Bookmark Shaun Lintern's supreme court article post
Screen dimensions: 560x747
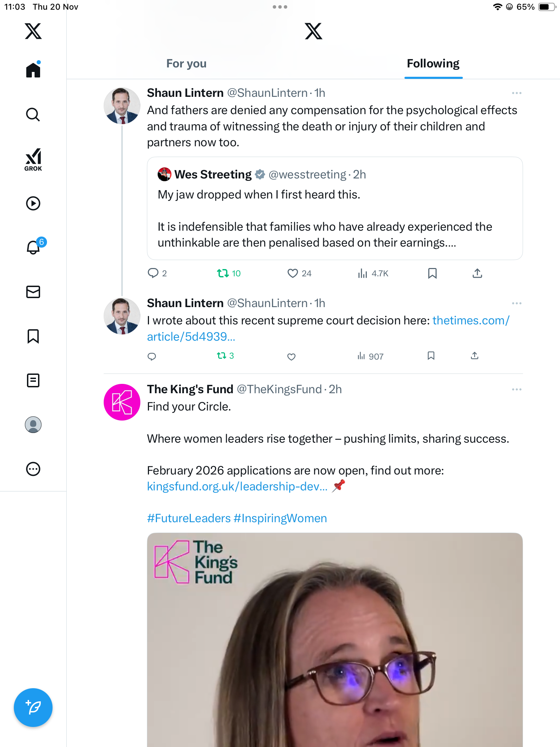(431, 356)
